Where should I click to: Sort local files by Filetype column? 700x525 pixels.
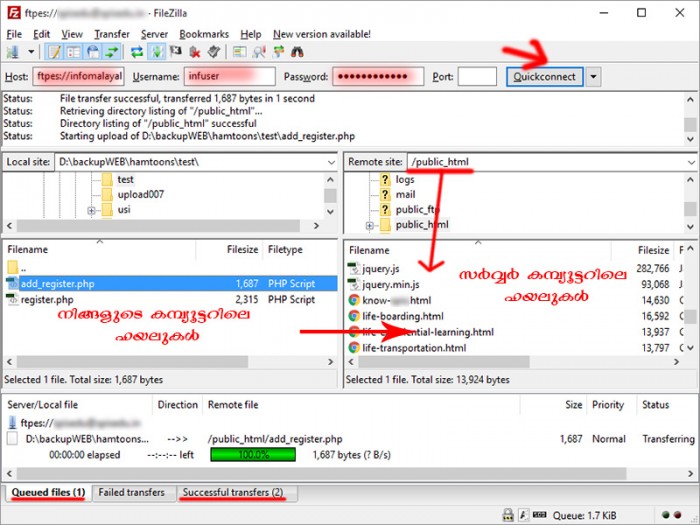tap(285, 250)
